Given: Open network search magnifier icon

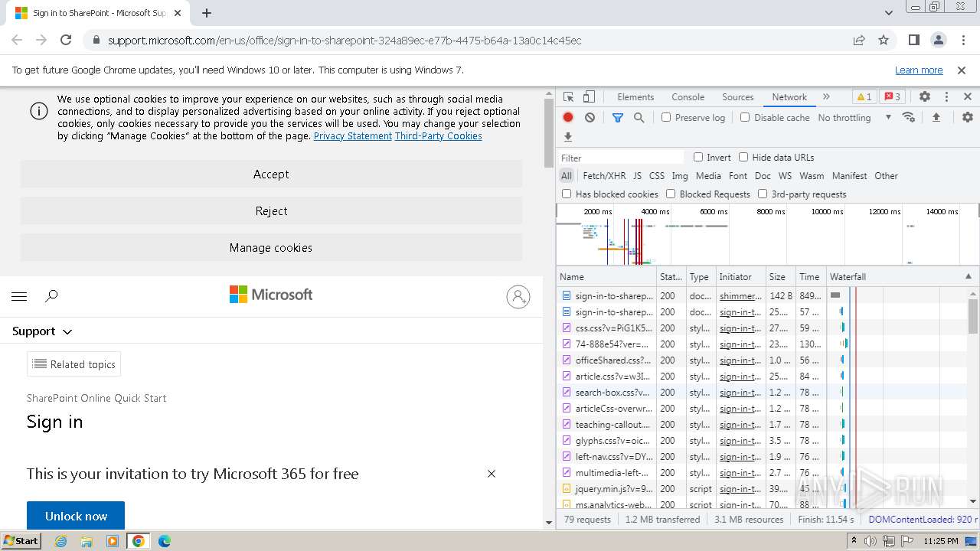Looking at the screenshot, I should (x=639, y=117).
